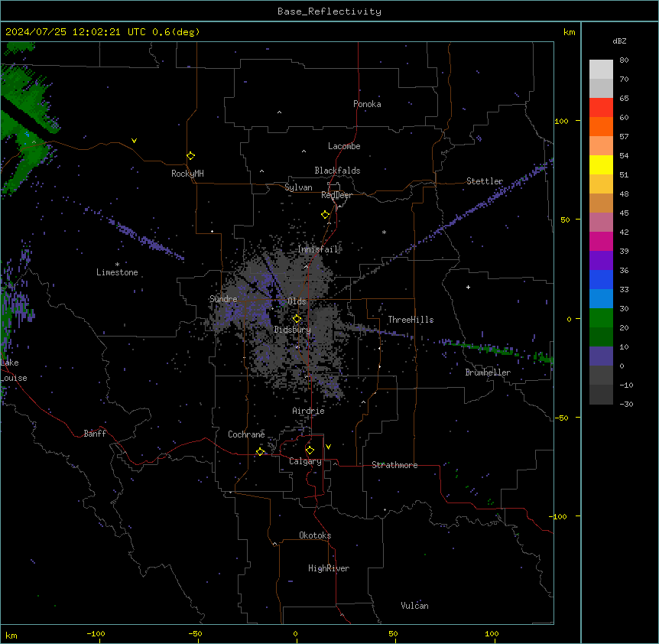Select the Lacombe city label
This screenshot has width=659, height=644.
344,146
